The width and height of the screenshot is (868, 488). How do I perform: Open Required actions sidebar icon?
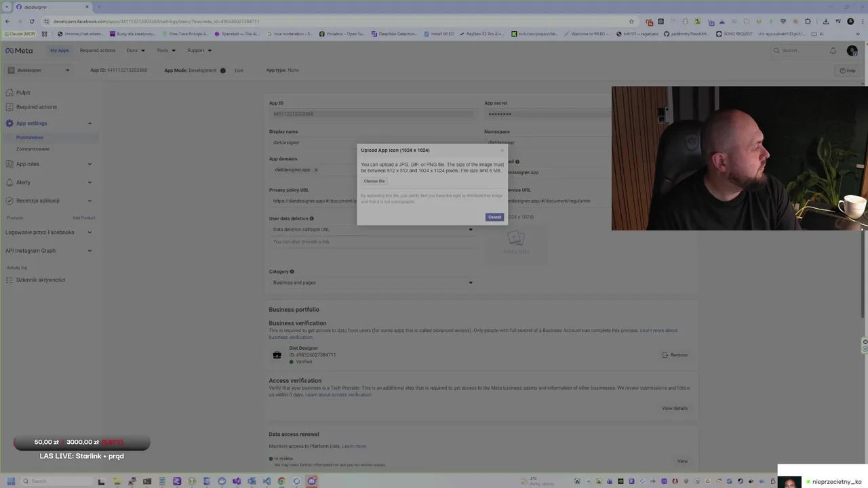click(x=9, y=106)
